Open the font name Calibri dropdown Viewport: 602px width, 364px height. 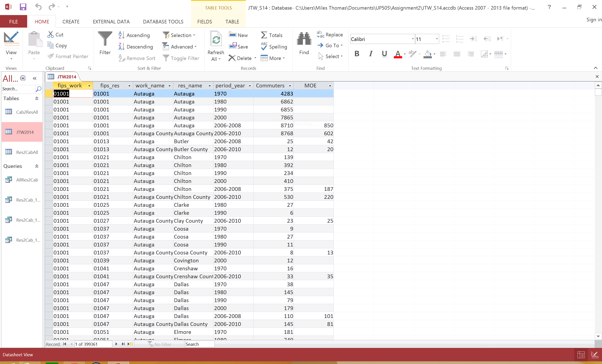413,39
